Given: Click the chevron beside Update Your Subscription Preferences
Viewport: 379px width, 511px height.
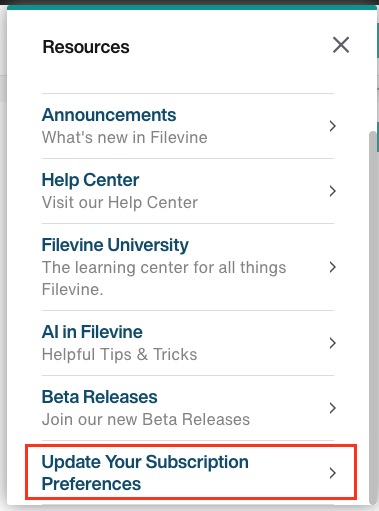Looking at the screenshot, I should coord(332,473).
